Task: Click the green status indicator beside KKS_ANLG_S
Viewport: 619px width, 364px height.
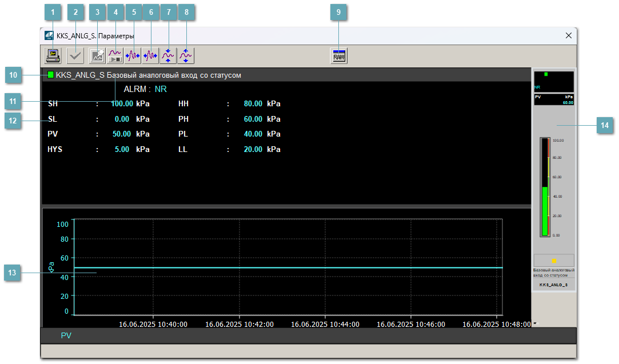Action: tap(51, 75)
